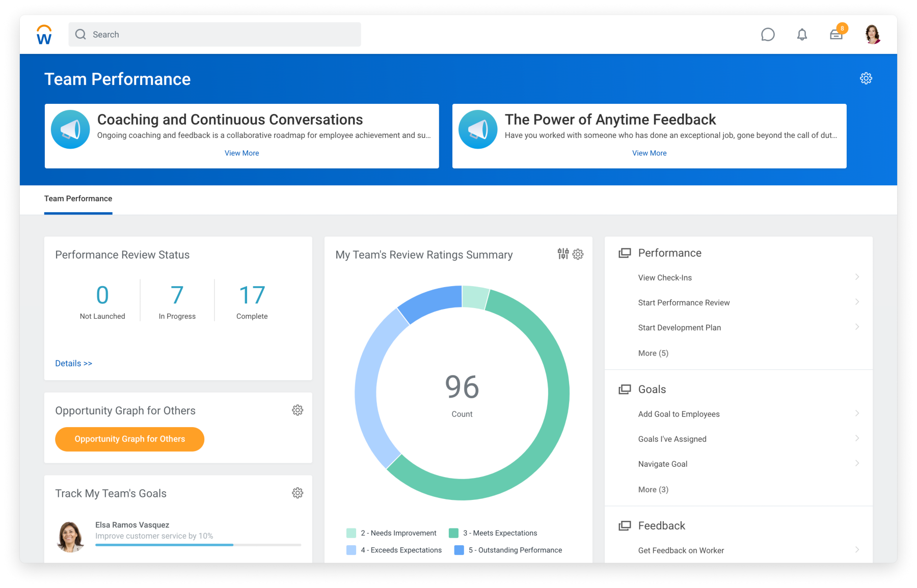Open the messaging chat icon
The image size is (917, 588).
[768, 34]
